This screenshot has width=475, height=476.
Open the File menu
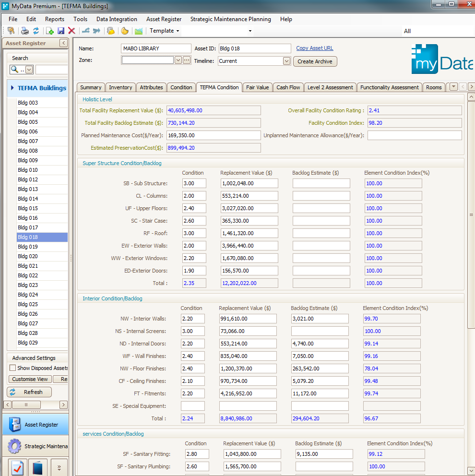(x=13, y=19)
